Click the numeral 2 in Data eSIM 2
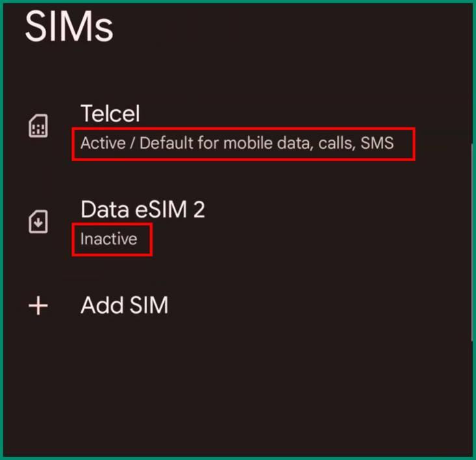476x460 pixels. coord(199,209)
